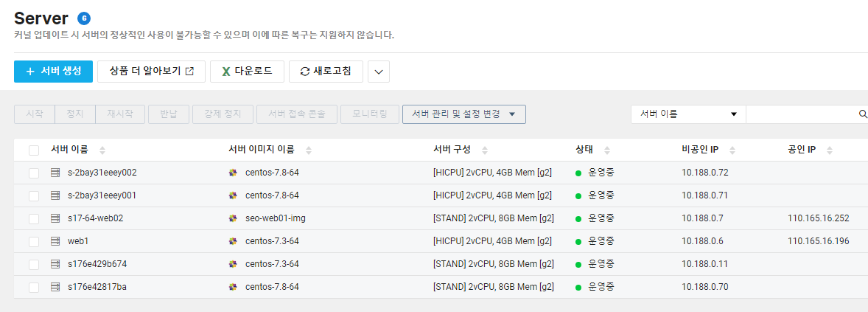This screenshot has width=868, height=312.
Task: Click image icon next to seo-web01-img
Action: [x=233, y=218]
